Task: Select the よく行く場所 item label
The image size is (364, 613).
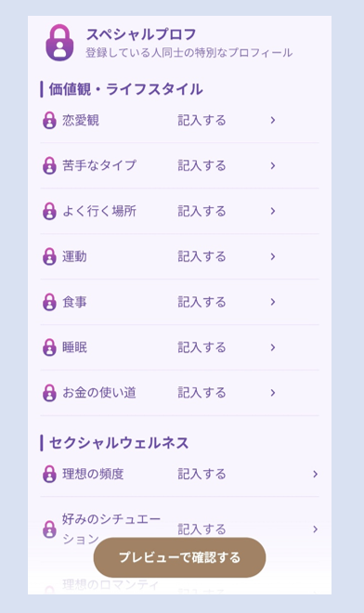Action: [x=99, y=211]
